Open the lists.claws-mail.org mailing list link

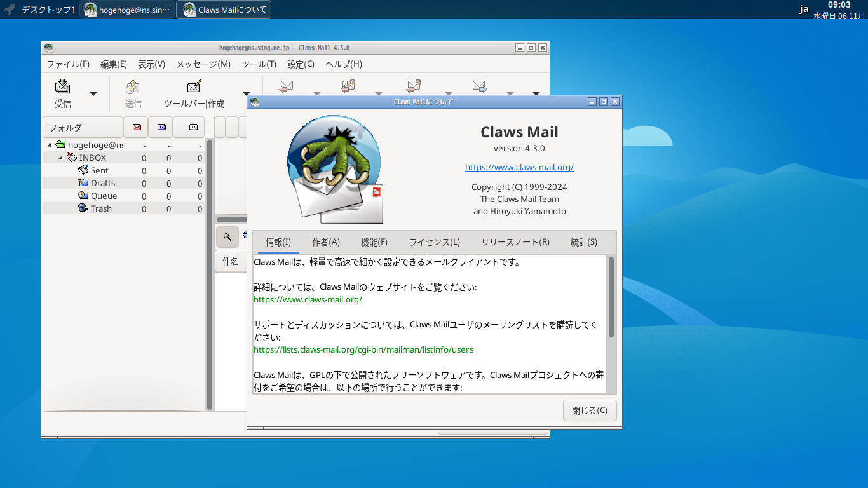363,349
